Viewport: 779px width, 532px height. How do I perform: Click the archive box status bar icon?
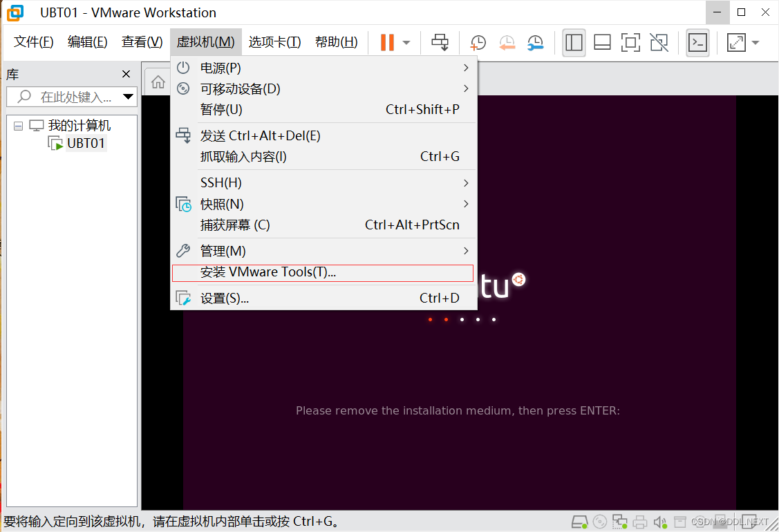(679, 522)
